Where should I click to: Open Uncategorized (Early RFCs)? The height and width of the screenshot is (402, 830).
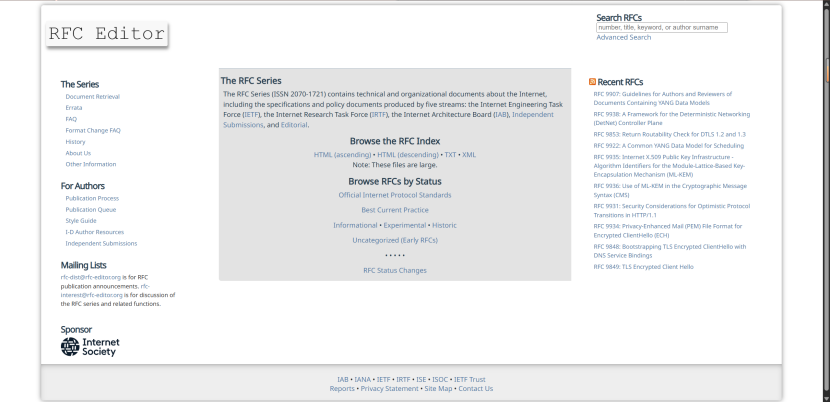[x=395, y=240]
